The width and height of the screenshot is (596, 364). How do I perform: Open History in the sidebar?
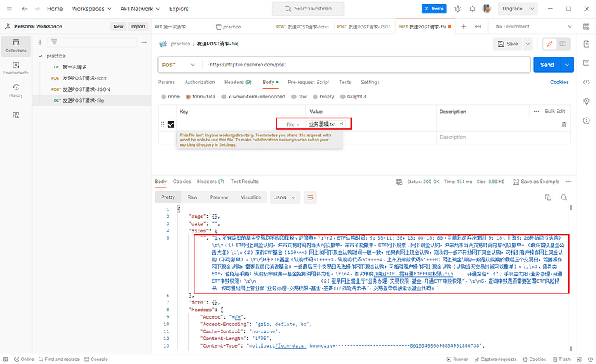[16, 90]
